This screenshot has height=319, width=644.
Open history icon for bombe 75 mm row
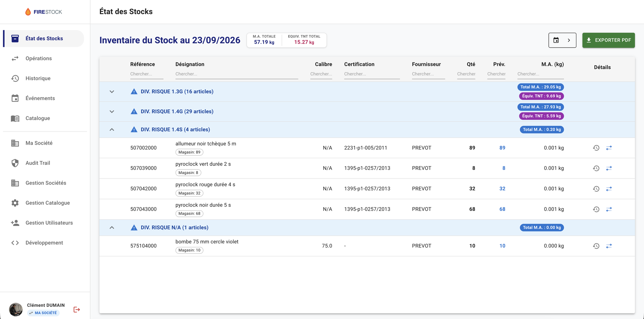pyautogui.click(x=596, y=246)
